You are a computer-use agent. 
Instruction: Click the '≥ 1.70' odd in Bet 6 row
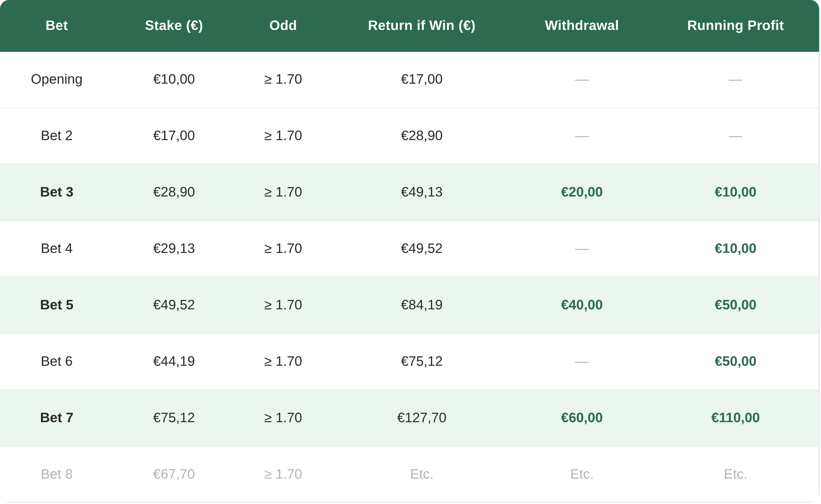tap(283, 361)
